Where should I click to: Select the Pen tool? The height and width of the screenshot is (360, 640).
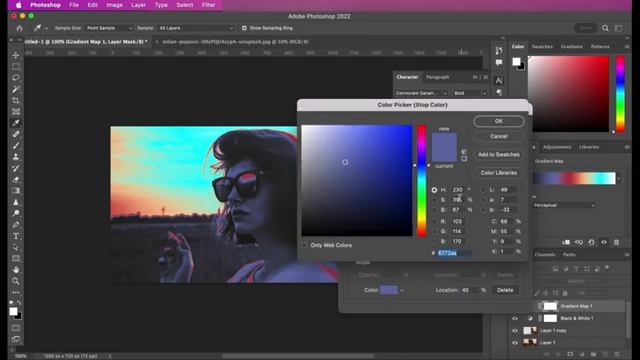pos(16,224)
